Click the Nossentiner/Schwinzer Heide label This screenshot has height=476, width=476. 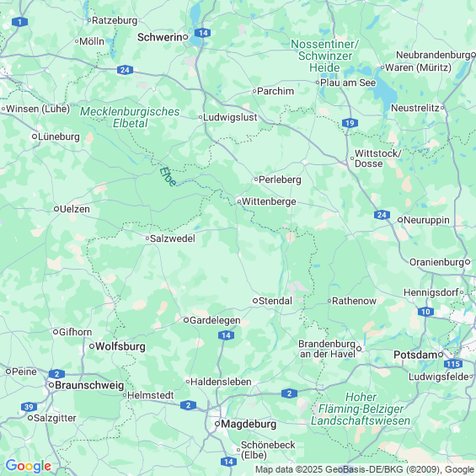(x=325, y=56)
